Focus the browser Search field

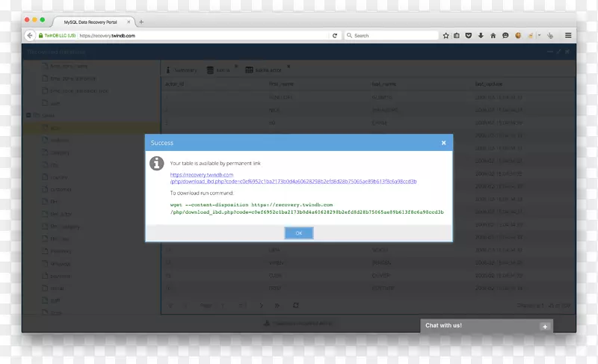(392, 35)
